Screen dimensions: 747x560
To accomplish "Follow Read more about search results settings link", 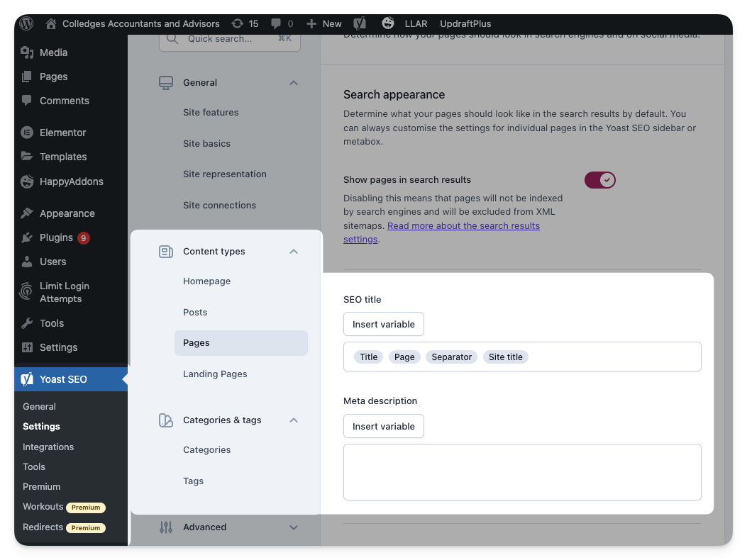I will [x=463, y=225].
